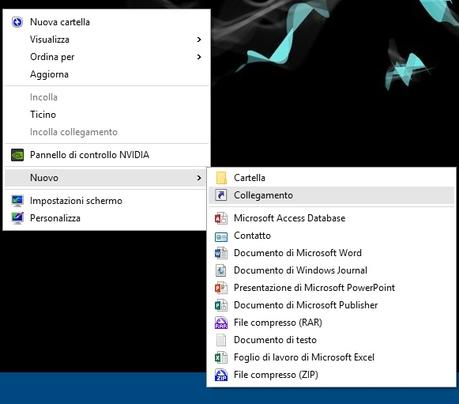The width and height of the screenshot is (459, 404).
Task: Create File compresso (ZIP)
Action: coord(331,375)
